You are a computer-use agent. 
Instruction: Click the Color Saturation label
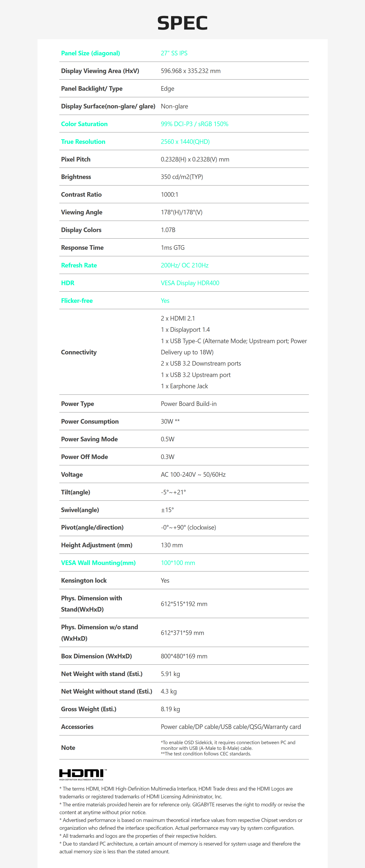[x=84, y=124]
